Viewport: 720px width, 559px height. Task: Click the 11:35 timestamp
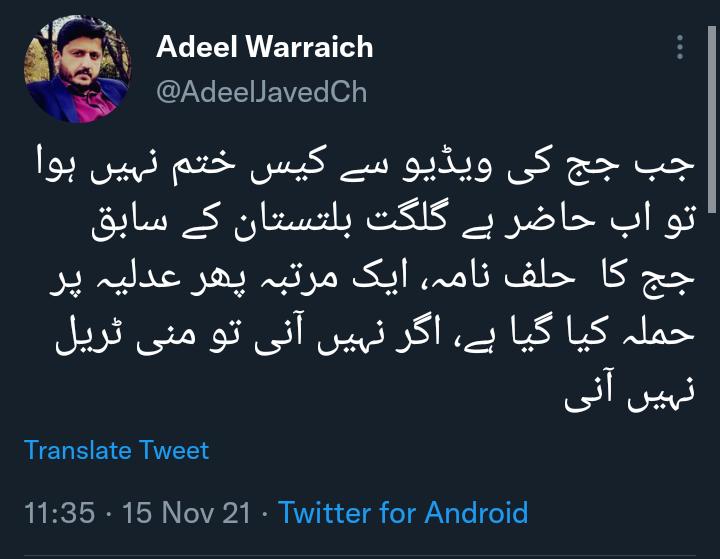(60, 513)
